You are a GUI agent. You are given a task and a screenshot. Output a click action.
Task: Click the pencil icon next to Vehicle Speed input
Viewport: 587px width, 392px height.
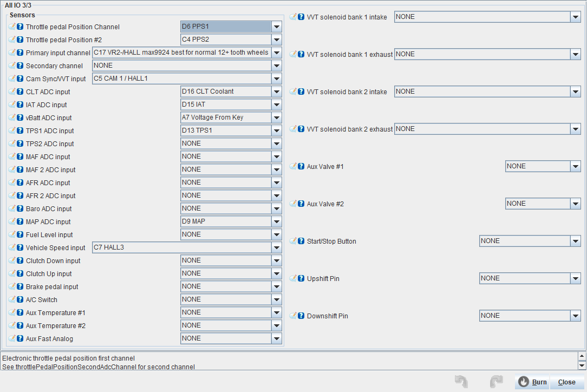pos(12,247)
